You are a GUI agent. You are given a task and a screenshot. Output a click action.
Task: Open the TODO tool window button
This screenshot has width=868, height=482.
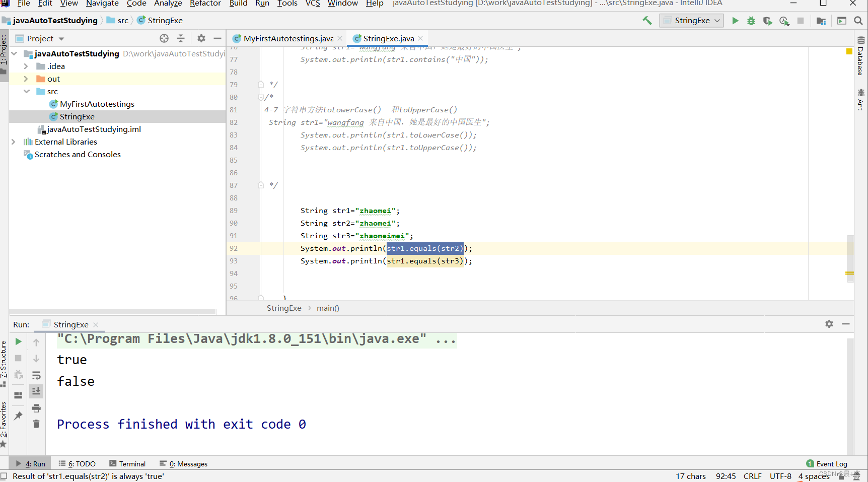click(x=77, y=464)
